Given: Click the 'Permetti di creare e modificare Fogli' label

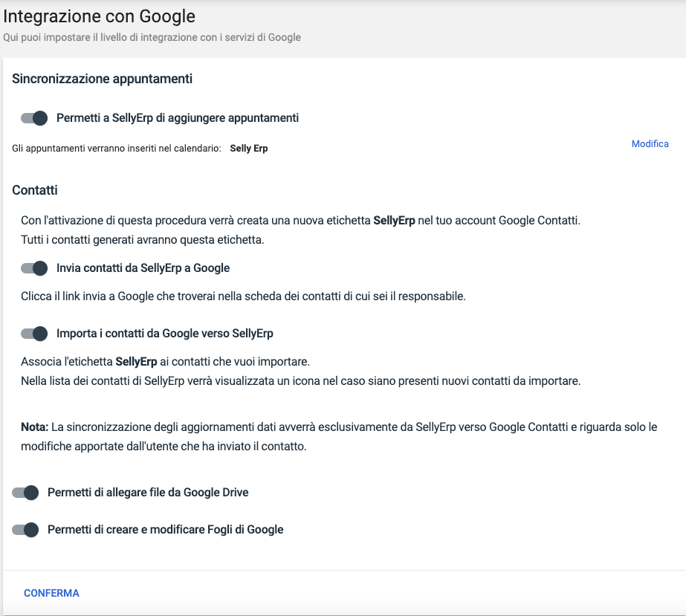Looking at the screenshot, I should [166, 530].
